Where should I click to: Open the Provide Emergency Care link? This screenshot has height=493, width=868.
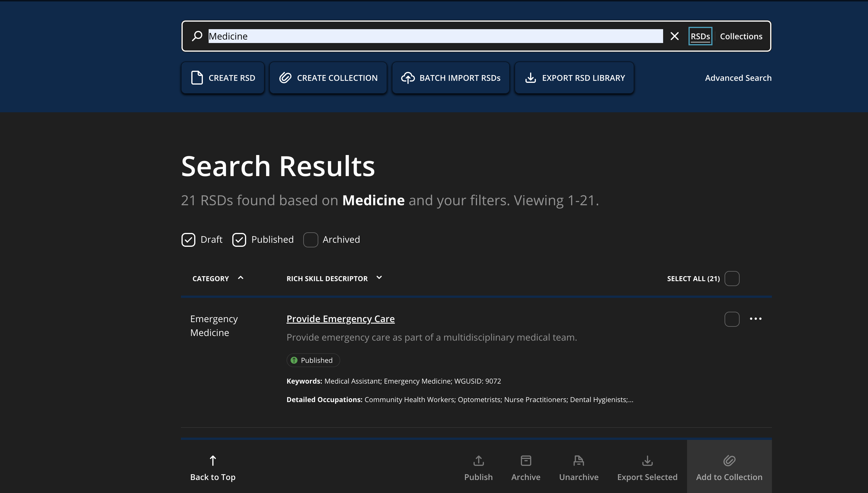341,319
